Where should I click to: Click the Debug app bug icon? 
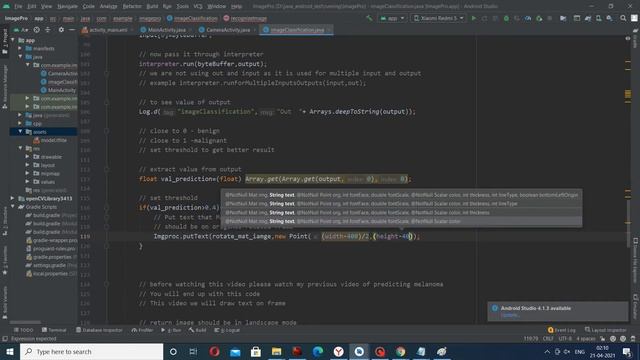tap(506, 18)
